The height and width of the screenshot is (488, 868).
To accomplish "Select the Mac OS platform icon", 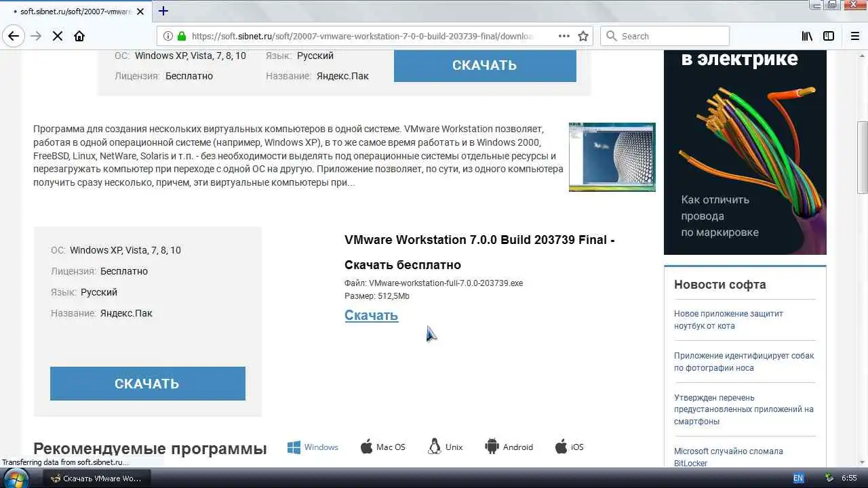I will tap(366, 447).
